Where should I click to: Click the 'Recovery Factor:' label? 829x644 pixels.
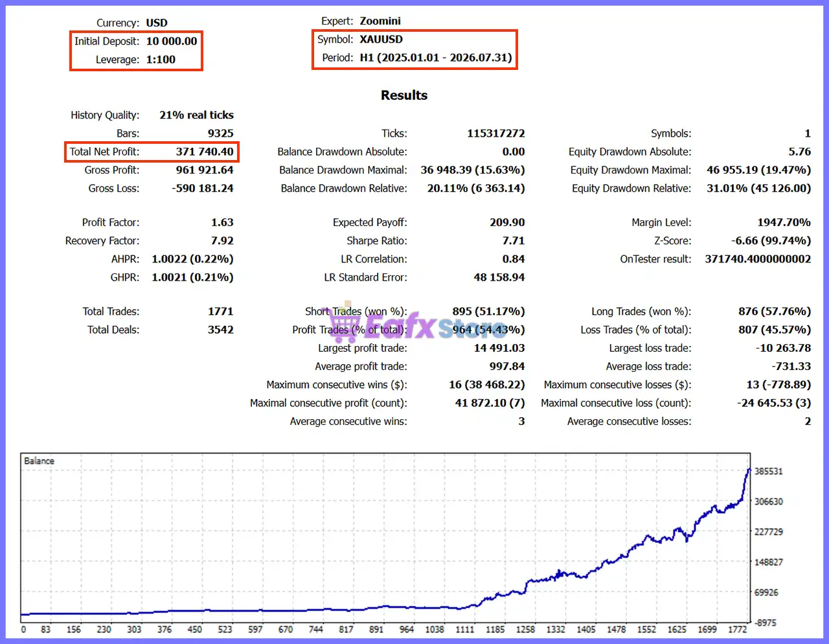(102, 240)
